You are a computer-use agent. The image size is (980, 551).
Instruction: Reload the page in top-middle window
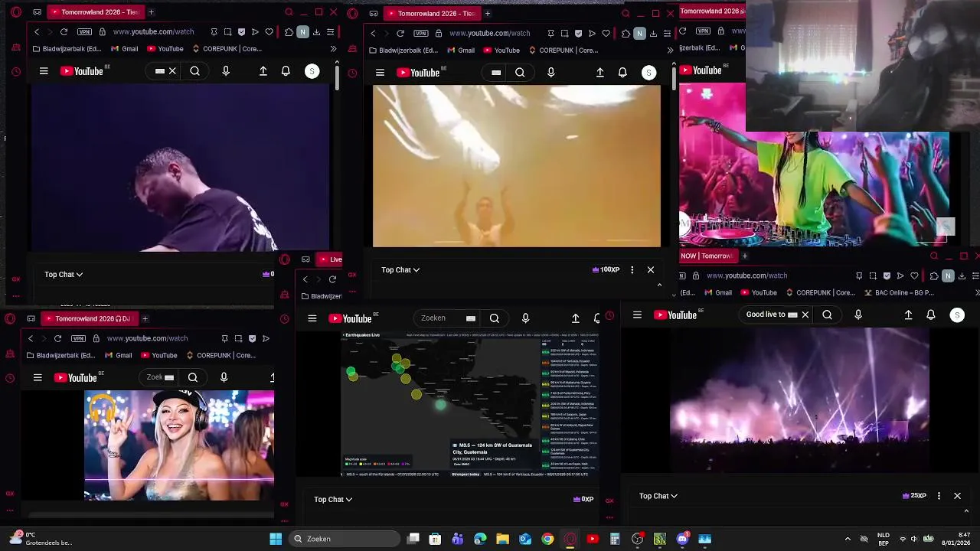point(400,34)
